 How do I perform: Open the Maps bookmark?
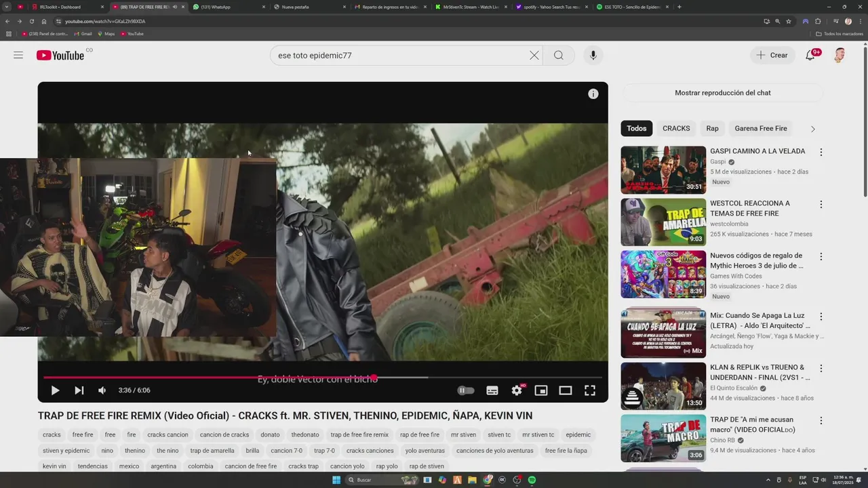[x=106, y=34]
